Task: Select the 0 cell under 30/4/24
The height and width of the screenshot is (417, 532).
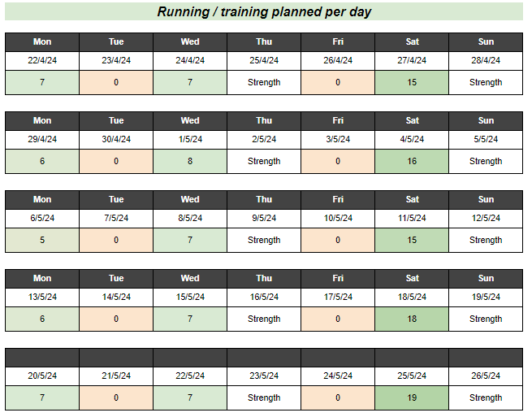Action: click(x=116, y=161)
